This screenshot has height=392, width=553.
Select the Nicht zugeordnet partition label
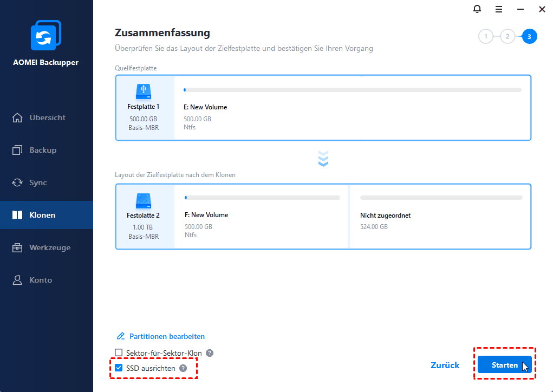point(385,215)
